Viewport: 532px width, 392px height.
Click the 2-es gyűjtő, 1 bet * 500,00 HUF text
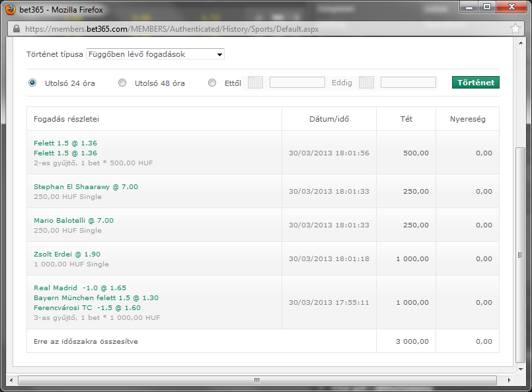[x=93, y=163]
